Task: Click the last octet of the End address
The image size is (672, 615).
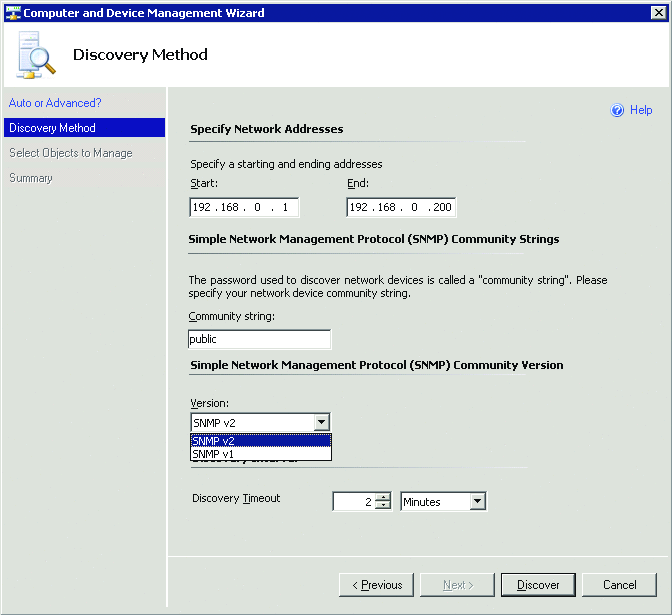Action: [x=440, y=207]
